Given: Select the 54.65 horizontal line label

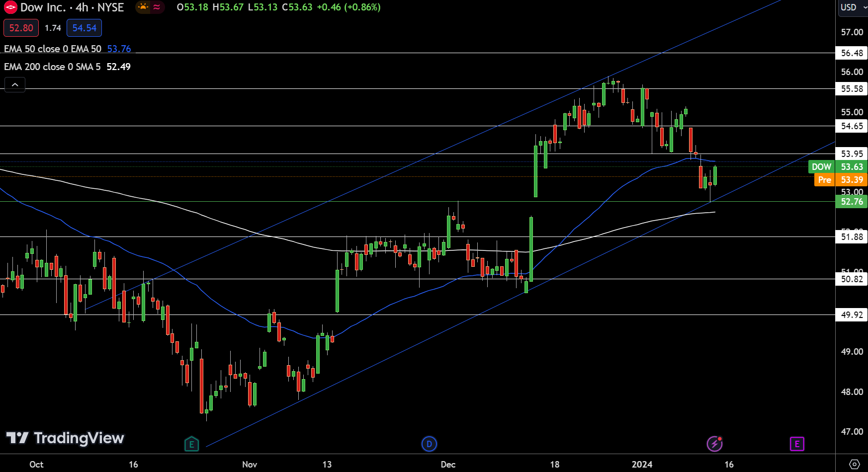Looking at the screenshot, I should [852, 126].
